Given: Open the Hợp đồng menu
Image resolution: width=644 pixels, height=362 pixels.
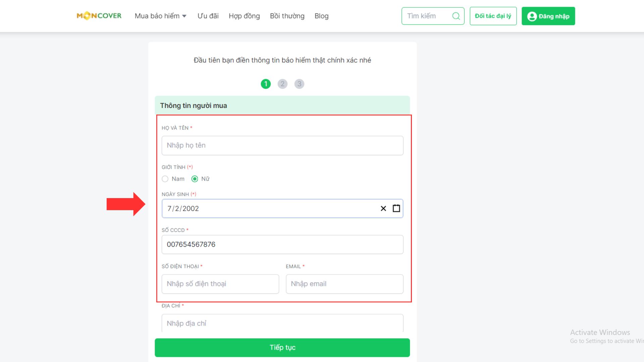Looking at the screenshot, I should (x=244, y=16).
